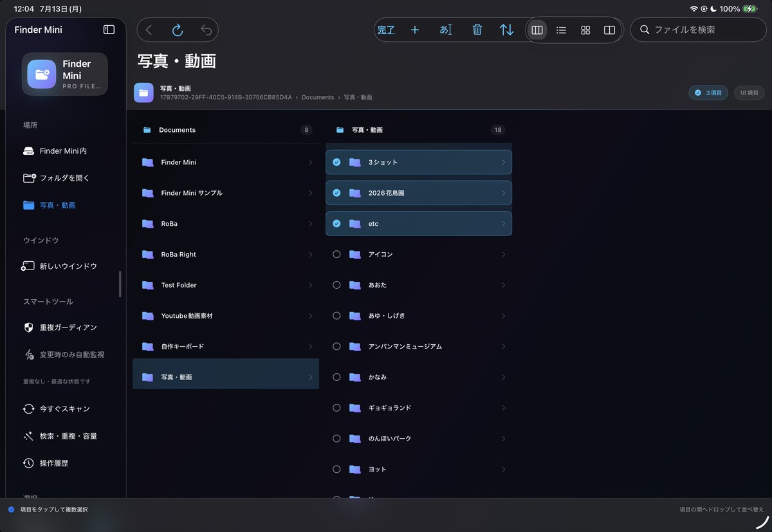Screen dimensions: 772x532
Task: Click Documents in the breadcrumb path
Action: pos(318,97)
